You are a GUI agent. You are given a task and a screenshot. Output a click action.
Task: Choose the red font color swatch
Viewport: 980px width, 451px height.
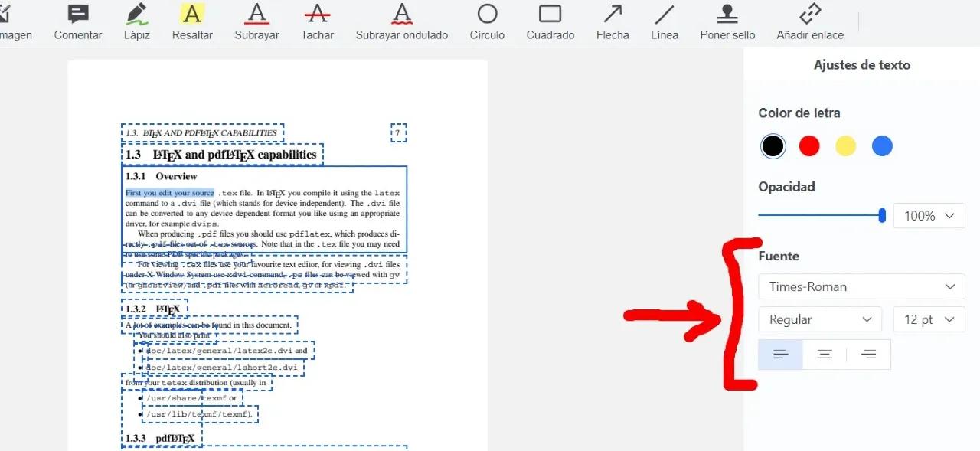tap(809, 146)
